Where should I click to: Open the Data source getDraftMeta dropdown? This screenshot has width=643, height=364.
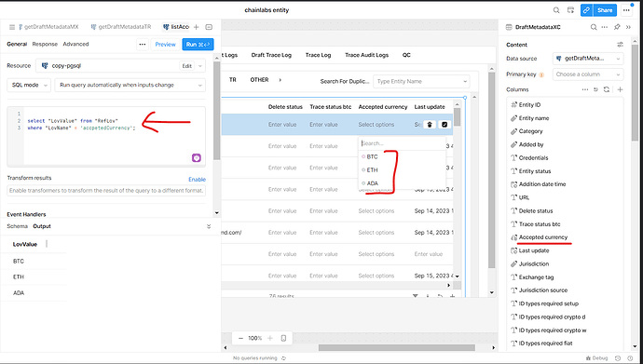[588, 59]
